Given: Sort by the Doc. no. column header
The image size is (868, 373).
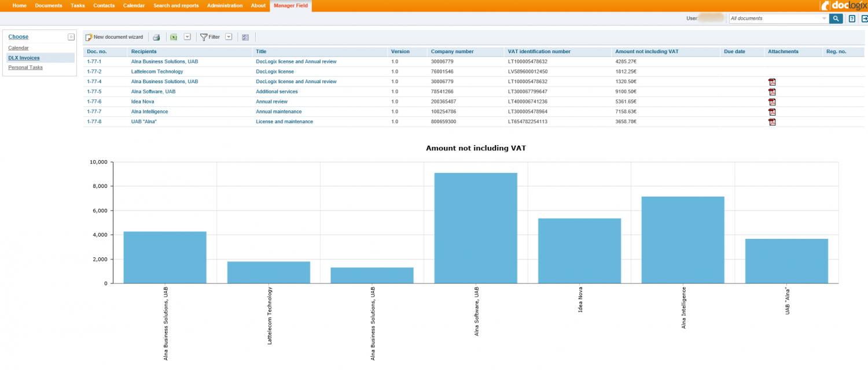Looking at the screenshot, I should pos(97,51).
